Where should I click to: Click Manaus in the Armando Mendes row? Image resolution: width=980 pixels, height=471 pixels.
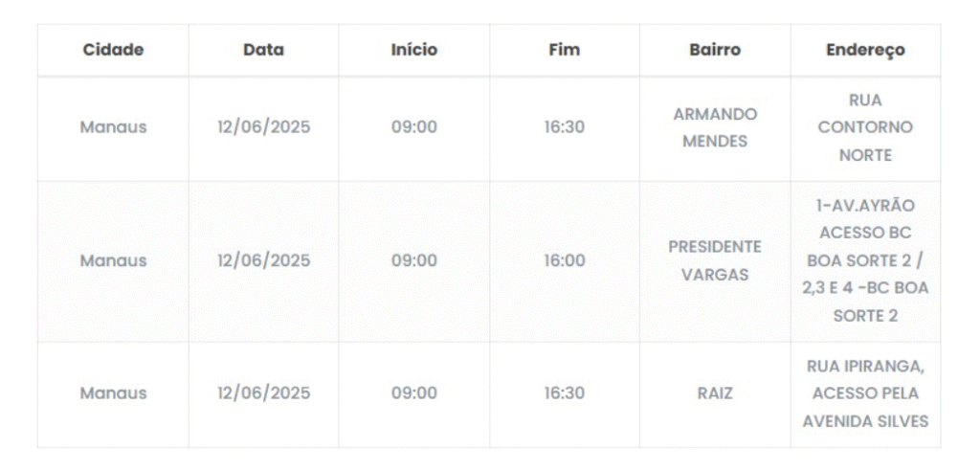point(113,127)
